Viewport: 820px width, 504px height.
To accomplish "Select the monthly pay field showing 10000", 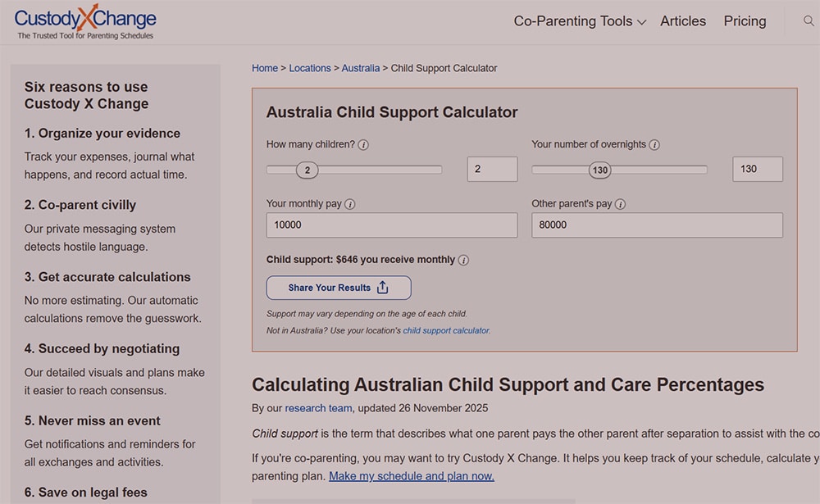I will point(391,225).
